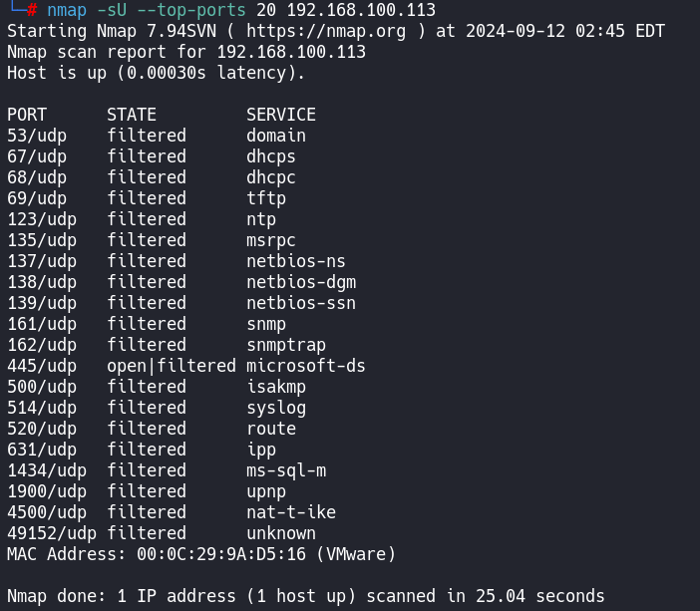The width and height of the screenshot is (700, 611).
Task: Click the 123/udp port entry
Action: [42, 219]
